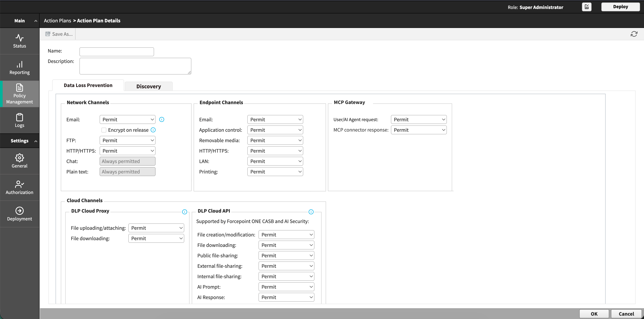Open File creation/modification dropdown

[286, 235]
